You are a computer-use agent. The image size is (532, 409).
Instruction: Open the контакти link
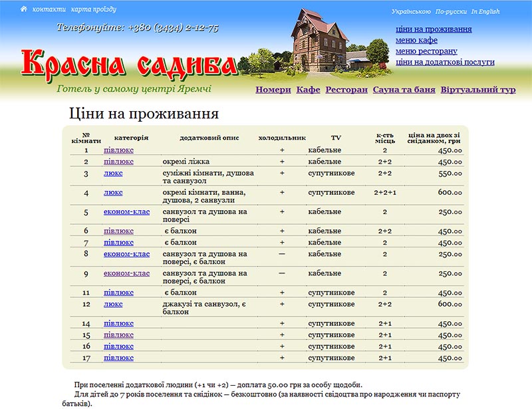pyautogui.click(x=49, y=9)
